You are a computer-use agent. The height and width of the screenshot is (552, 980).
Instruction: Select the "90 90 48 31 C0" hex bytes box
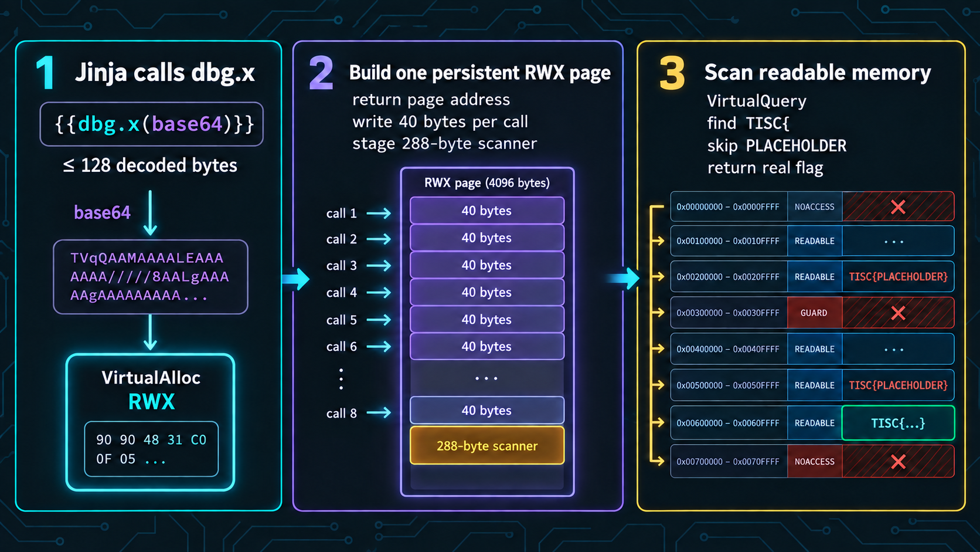(151, 449)
